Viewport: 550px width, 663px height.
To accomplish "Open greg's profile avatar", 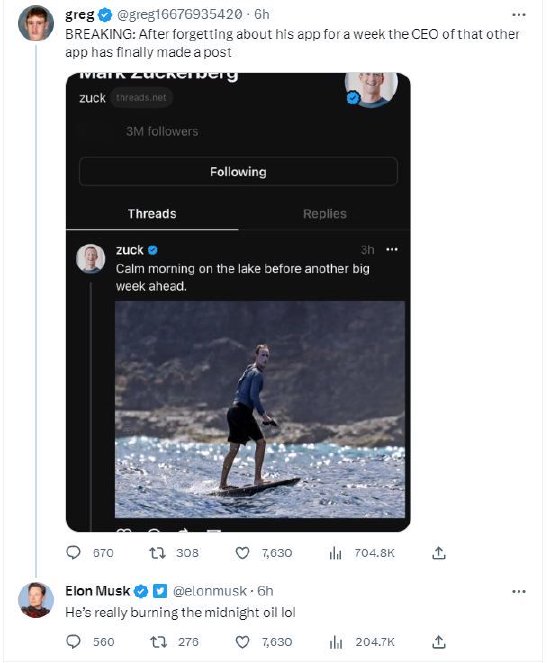I will pyautogui.click(x=36, y=23).
